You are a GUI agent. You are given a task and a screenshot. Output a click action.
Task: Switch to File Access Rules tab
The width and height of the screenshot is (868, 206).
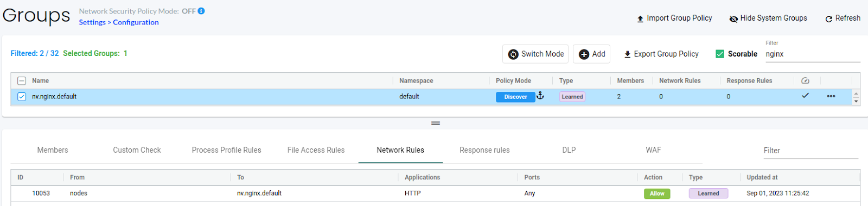[x=316, y=150]
